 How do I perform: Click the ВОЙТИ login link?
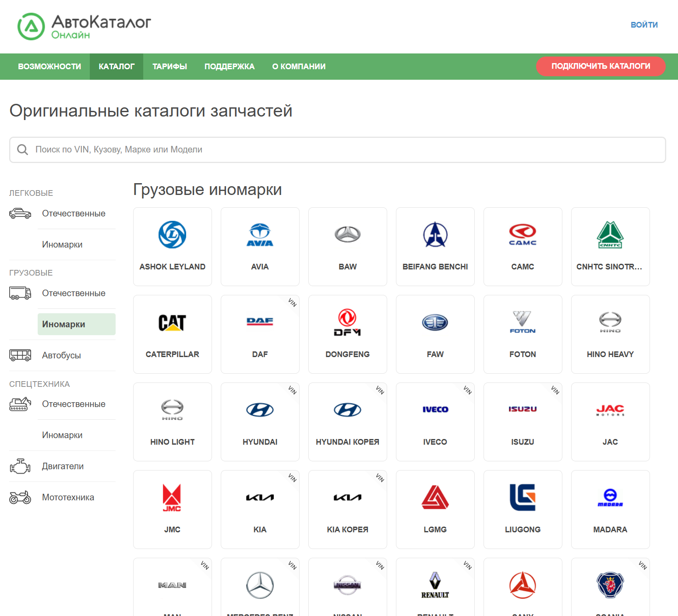coord(644,25)
